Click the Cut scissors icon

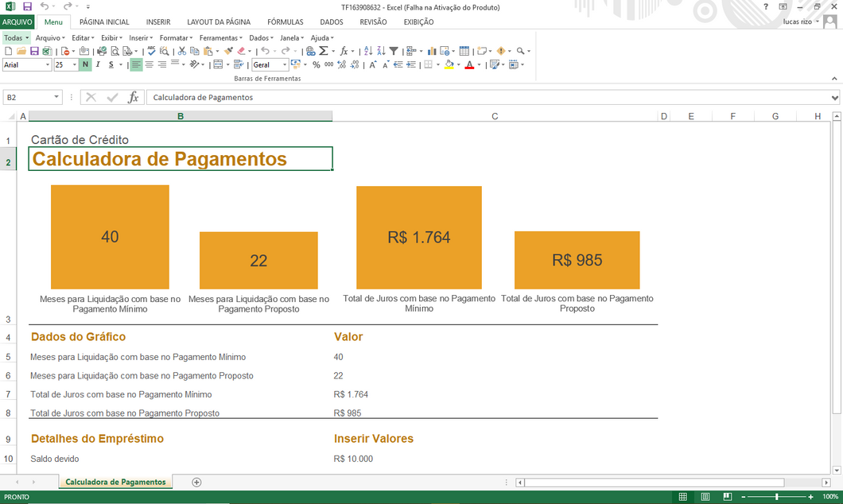coord(182,51)
